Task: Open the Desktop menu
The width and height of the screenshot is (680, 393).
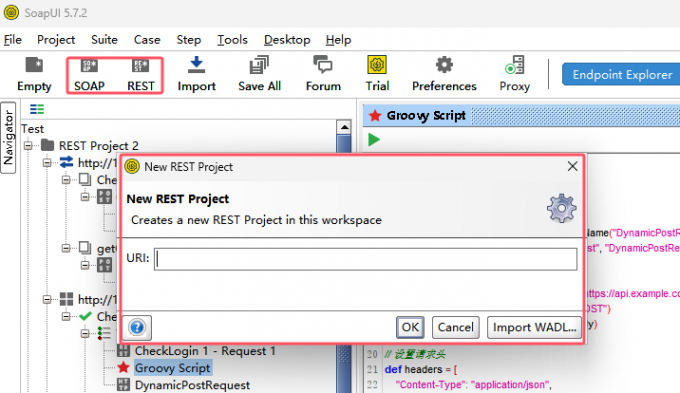Action: coord(287,40)
